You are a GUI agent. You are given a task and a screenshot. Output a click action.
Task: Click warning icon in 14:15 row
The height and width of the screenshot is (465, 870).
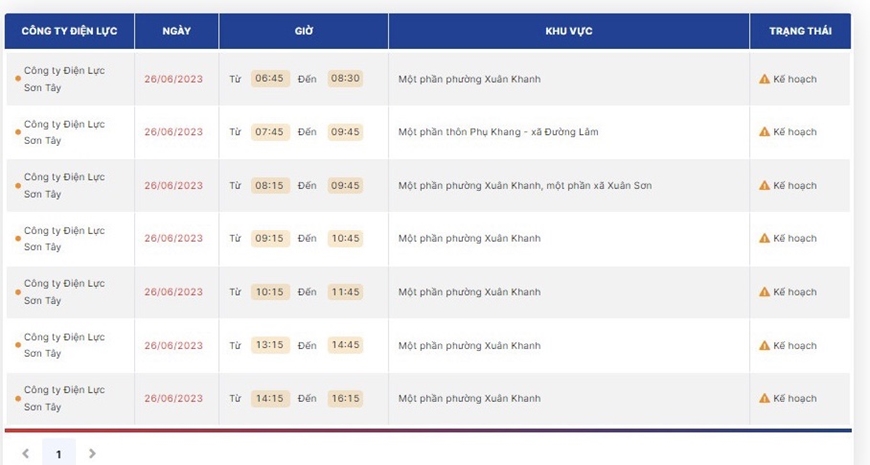[x=764, y=398]
